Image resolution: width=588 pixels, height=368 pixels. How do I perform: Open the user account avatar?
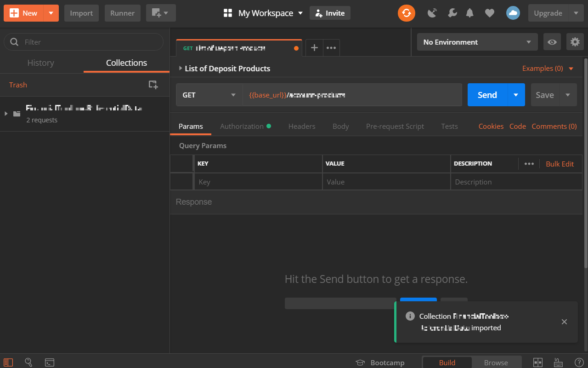[x=513, y=13]
